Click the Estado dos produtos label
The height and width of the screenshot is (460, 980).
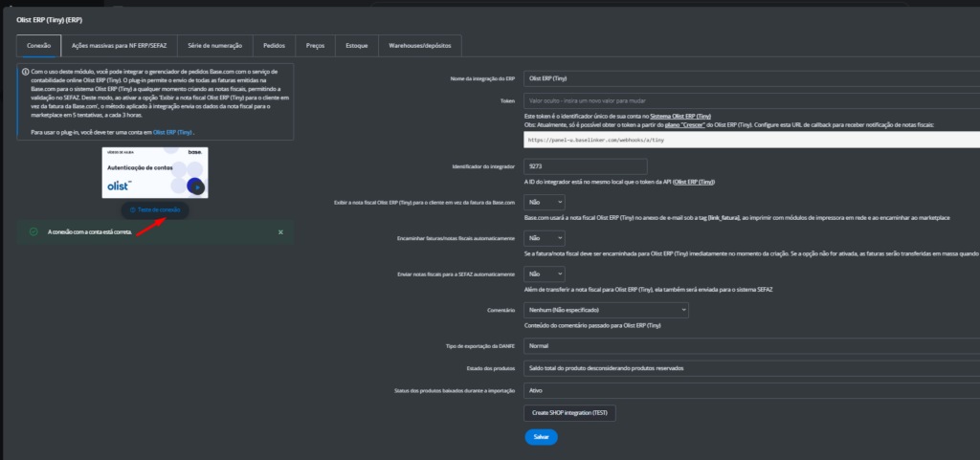(x=491, y=368)
